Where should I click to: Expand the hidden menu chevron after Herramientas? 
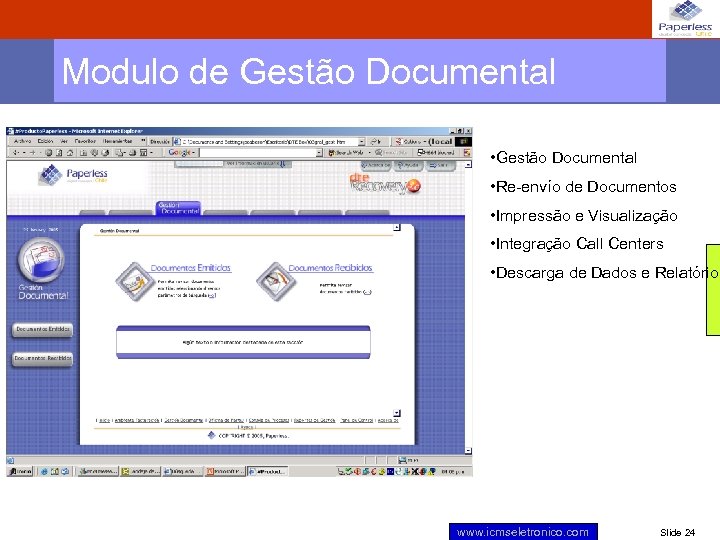pos(143,141)
